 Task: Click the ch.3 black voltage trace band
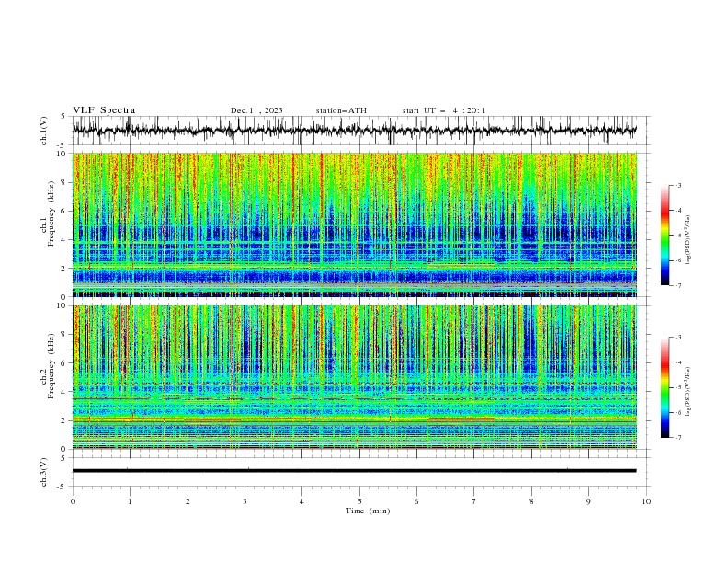354,471
